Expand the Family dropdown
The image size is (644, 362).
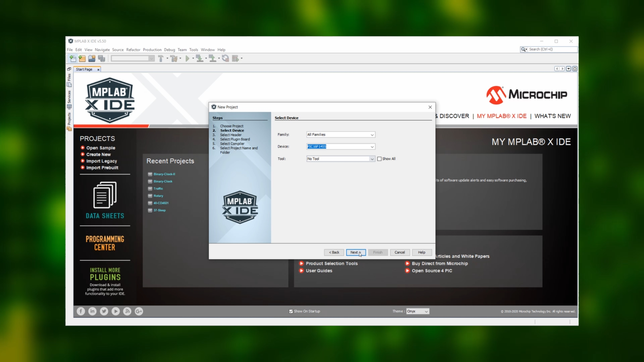372,135
